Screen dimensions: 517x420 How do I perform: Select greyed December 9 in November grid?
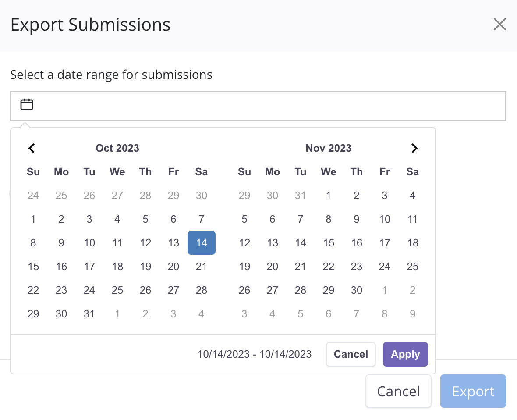413,314
